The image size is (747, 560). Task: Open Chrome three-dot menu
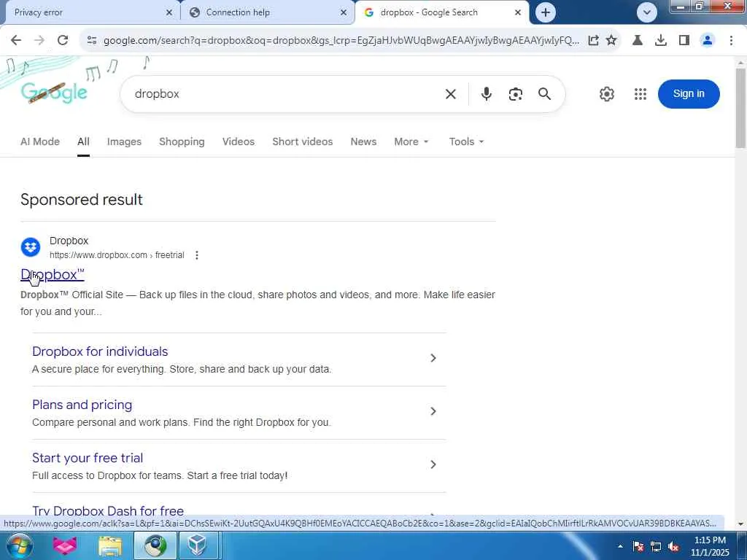tap(731, 41)
